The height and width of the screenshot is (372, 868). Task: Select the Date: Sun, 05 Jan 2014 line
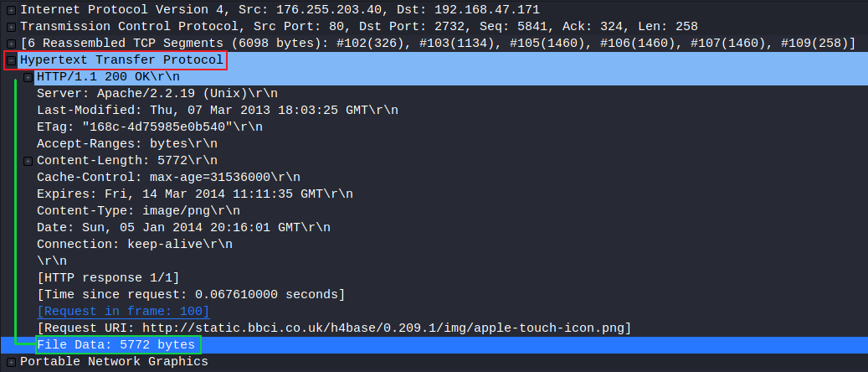[x=183, y=227]
